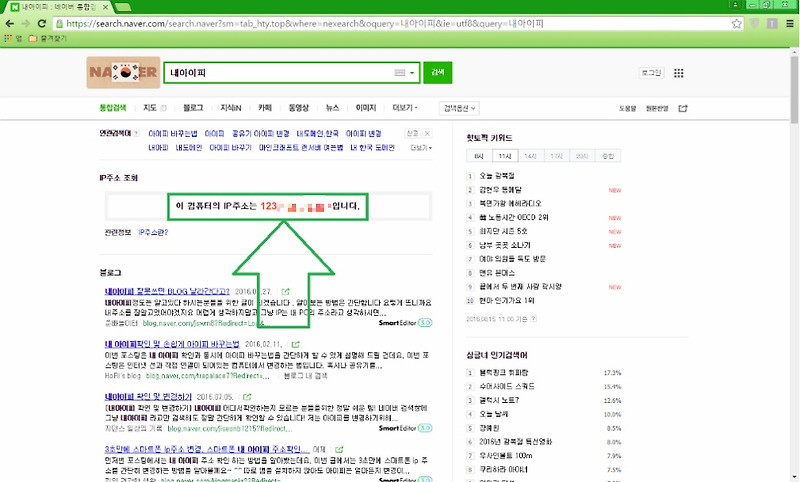The width and height of the screenshot is (800, 482).
Task: Select the 14시 hot topic time tab
Action: 531,156
